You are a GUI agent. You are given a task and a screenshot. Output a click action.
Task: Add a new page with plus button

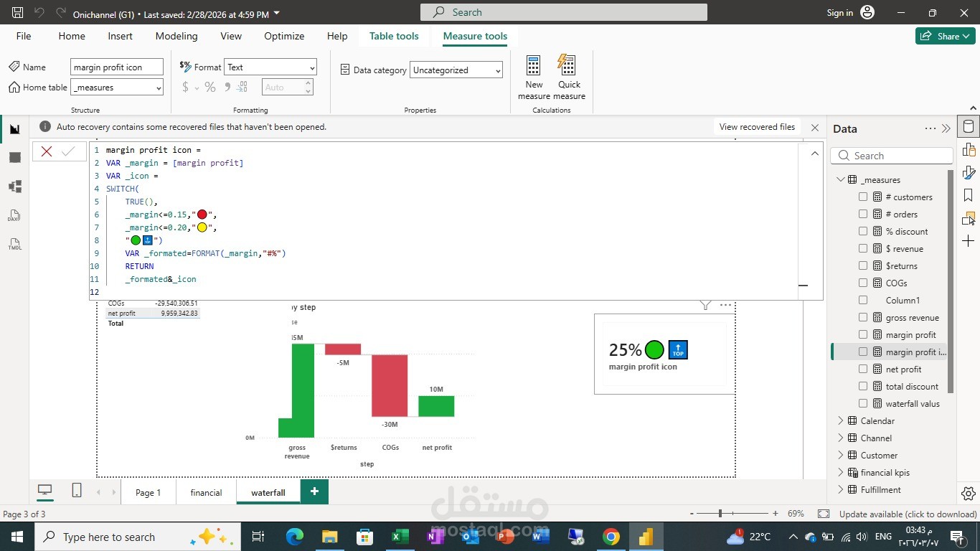[314, 491]
